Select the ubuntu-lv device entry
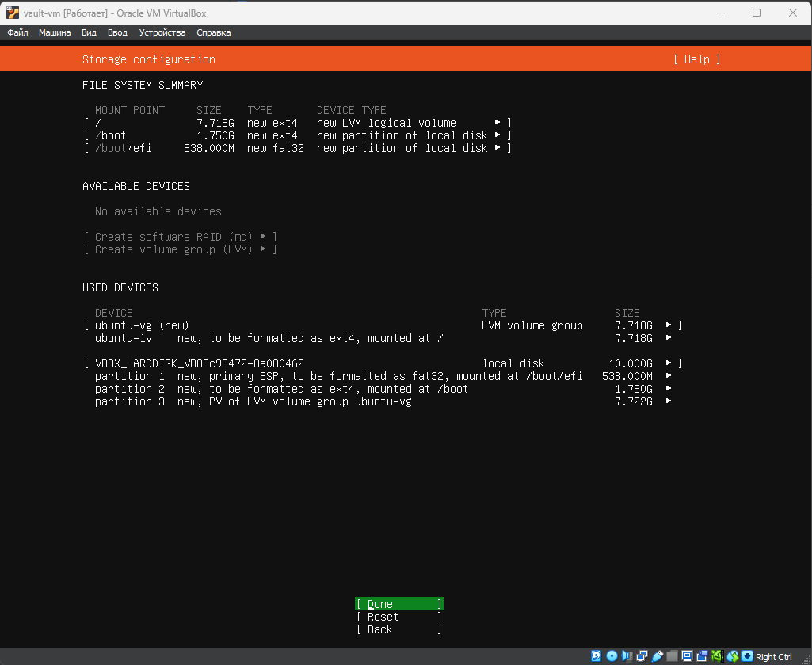Image resolution: width=812 pixels, height=665 pixels. 383,338
